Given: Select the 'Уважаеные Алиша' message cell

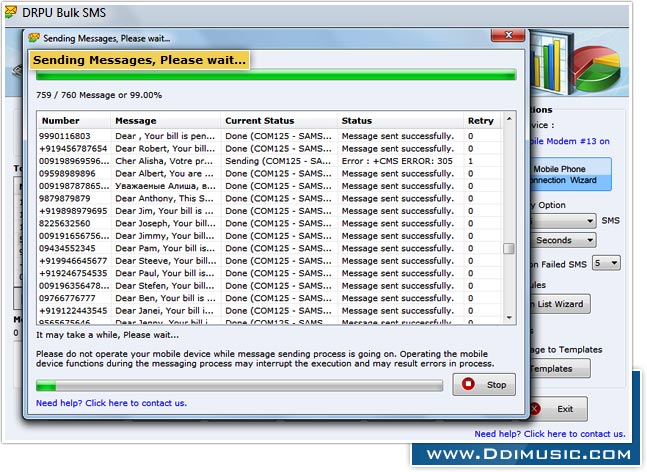Looking at the screenshot, I should pos(165,186).
